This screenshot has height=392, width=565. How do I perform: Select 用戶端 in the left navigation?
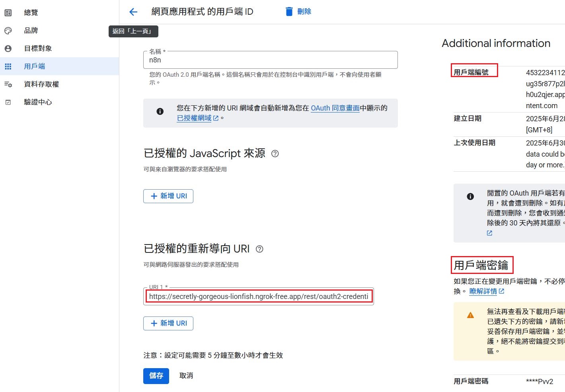(35, 66)
